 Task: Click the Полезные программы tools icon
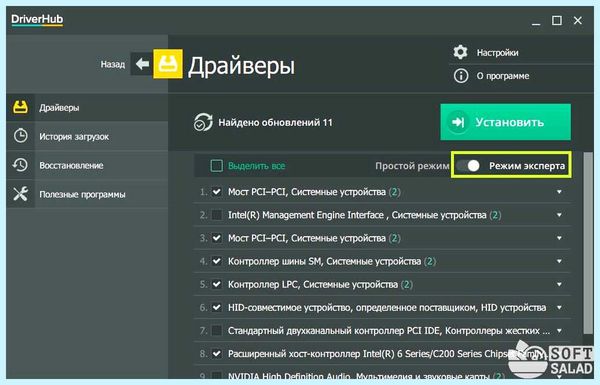(20, 194)
